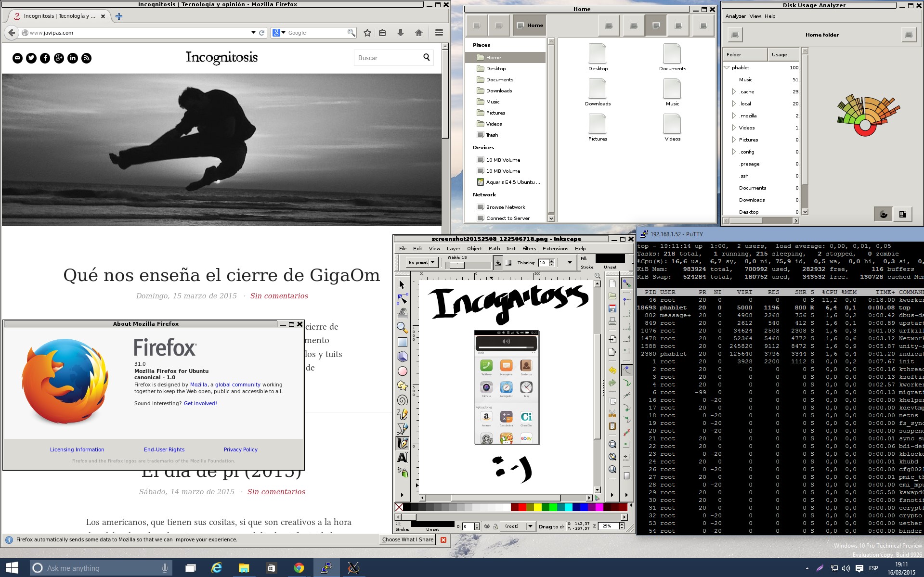Click the RSS feed icon on Incognitosis
This screenshot has width=924, height=577.
click(x=86, y=58)
